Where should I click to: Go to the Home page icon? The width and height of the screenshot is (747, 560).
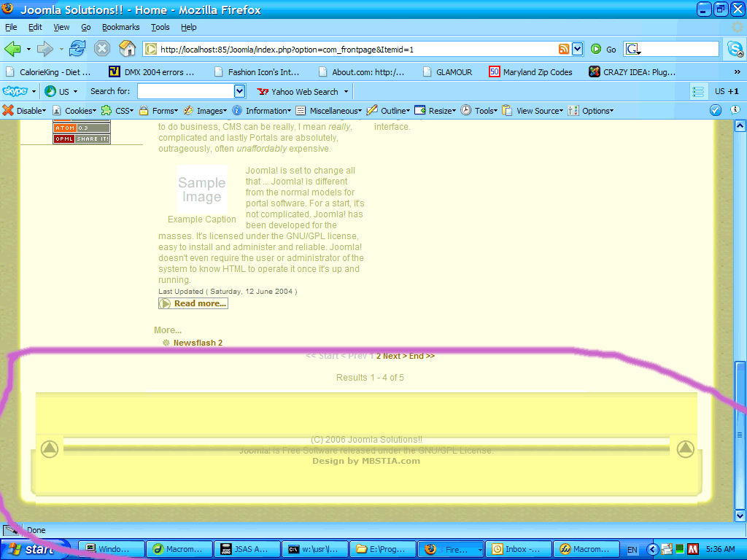click(128, 49)
